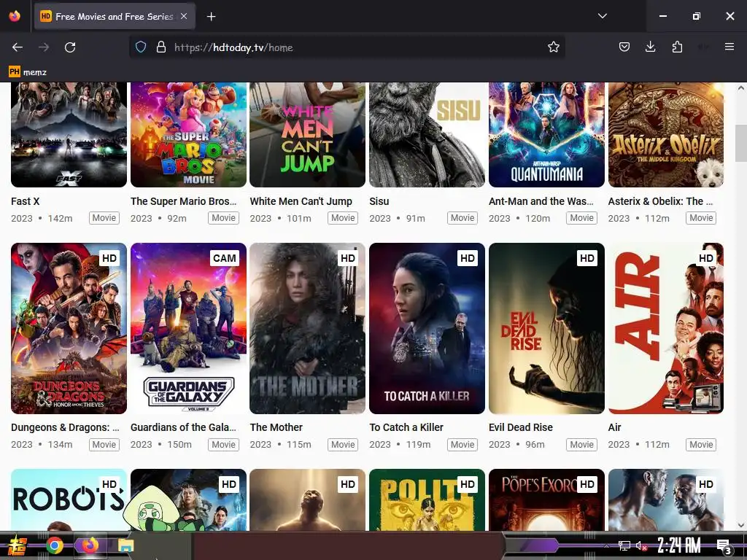Click the Dungeons & Dragons poster thumbnail
Viewport: 747px width, 560px height.
[69, 328]
